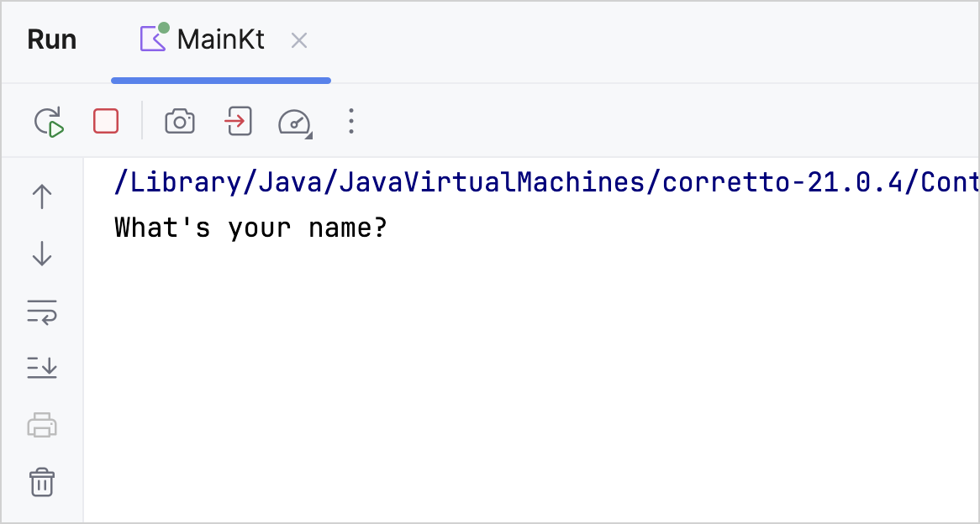This screenshot has width=980, height=524.
Task: Click the up arrow for previous occurrence
Action: (x=41, y=195)
